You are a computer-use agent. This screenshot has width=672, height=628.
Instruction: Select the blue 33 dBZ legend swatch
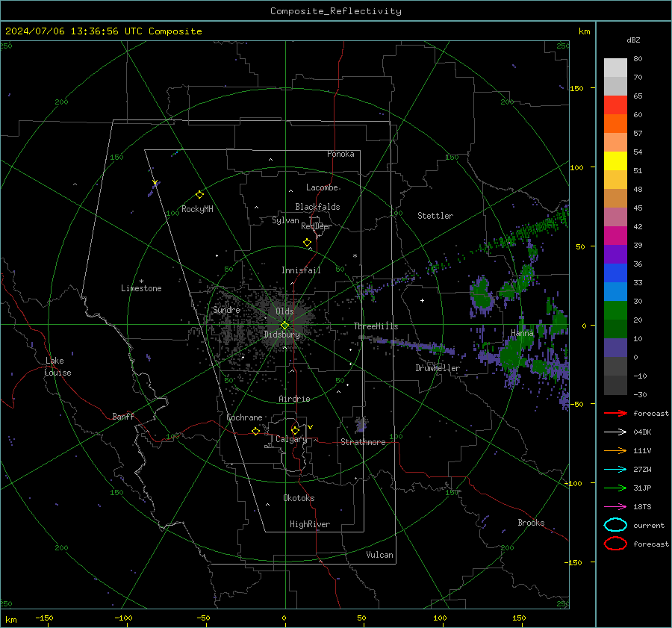pyautogui.click(x=615, y=273)
